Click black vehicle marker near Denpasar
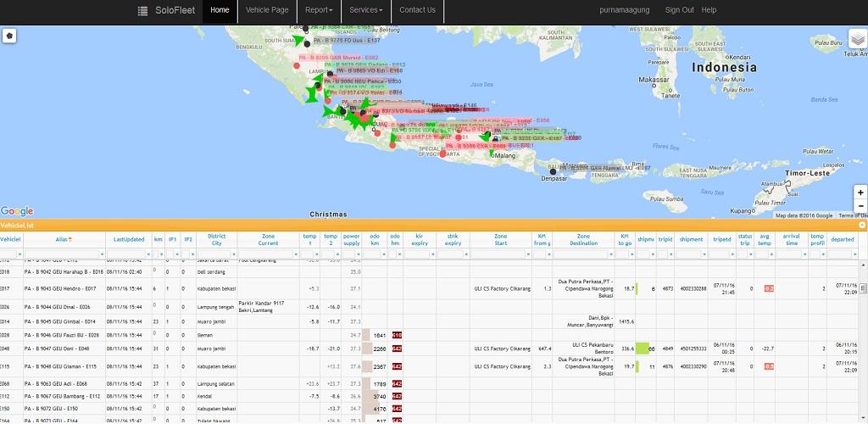The image size is (868, 424). pyautogui.click(x=553, y=171)
